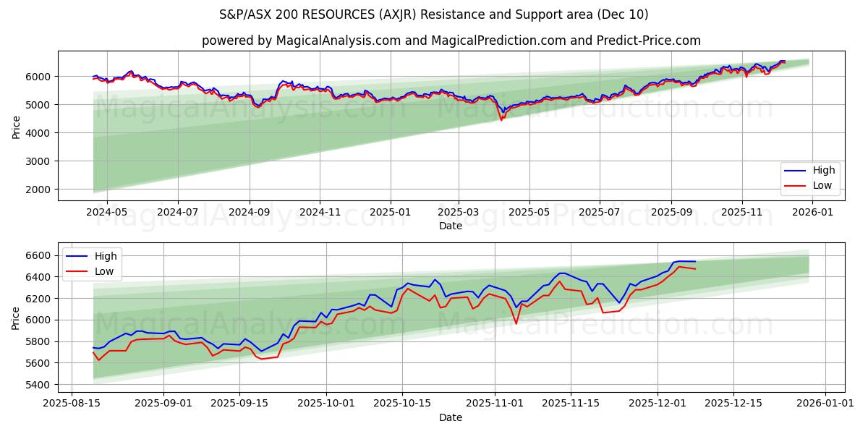The width and height of the screenshot is (868, 434).
Task: Click the High legend entry in top chart
Action: pos(824,170)
